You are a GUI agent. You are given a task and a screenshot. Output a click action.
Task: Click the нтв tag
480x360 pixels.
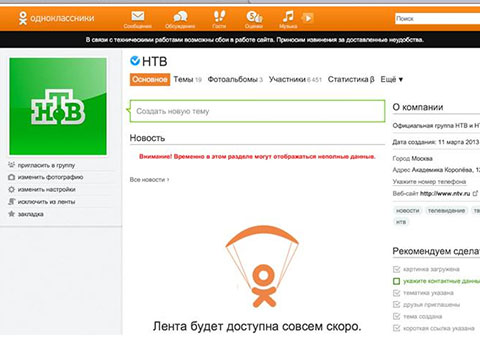pyautogui.click(x=401, y=222)
